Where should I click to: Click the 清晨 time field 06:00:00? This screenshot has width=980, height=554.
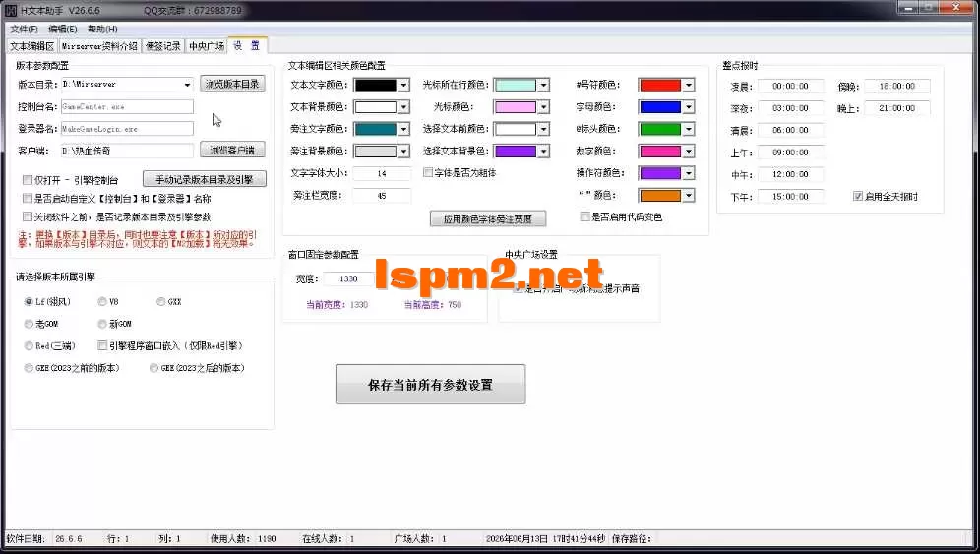(x=791, y=130)
